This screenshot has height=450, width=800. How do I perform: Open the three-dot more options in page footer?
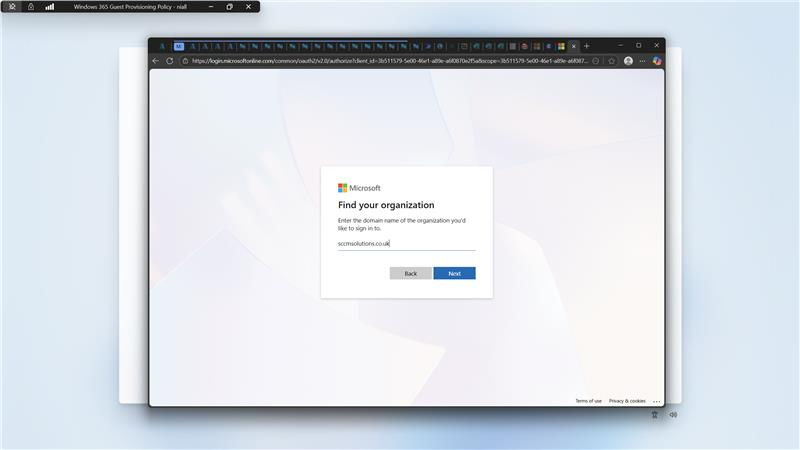pyautogui.click(x=656, y=401)
